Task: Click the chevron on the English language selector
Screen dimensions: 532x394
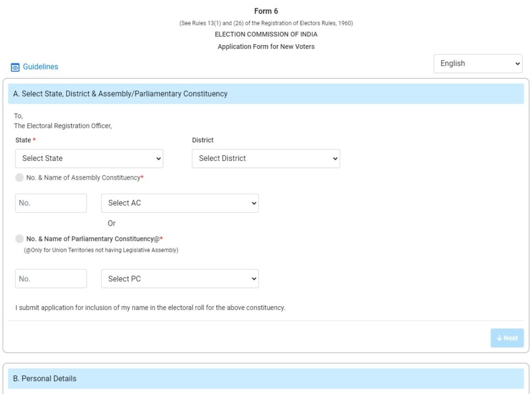Action: coord(517,63)
